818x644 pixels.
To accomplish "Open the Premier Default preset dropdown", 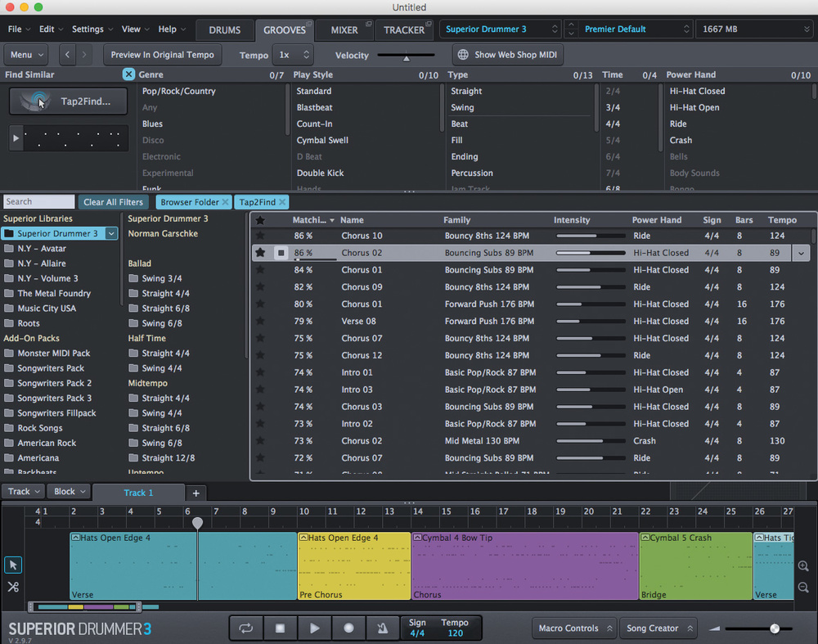I will 636,29.
